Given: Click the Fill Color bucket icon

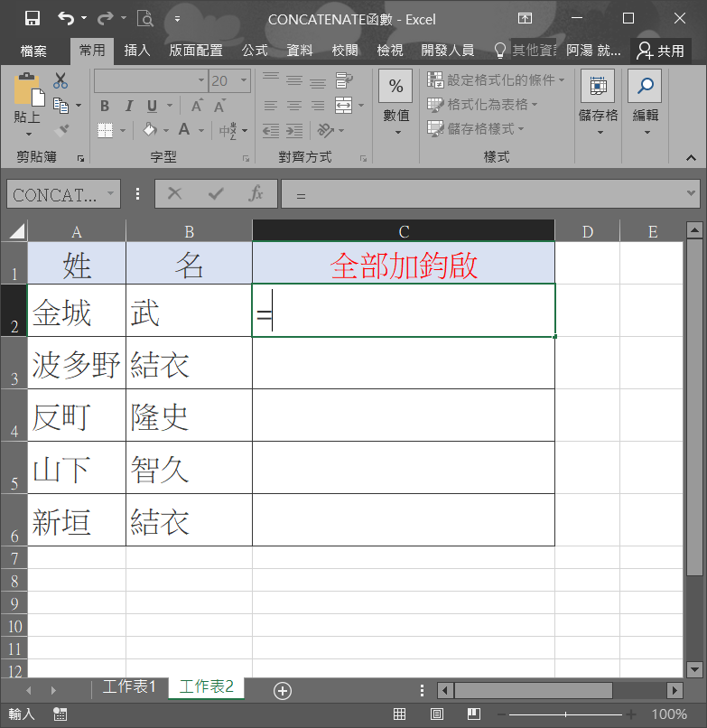Looking at the screenshot, I should pos(150,130).
